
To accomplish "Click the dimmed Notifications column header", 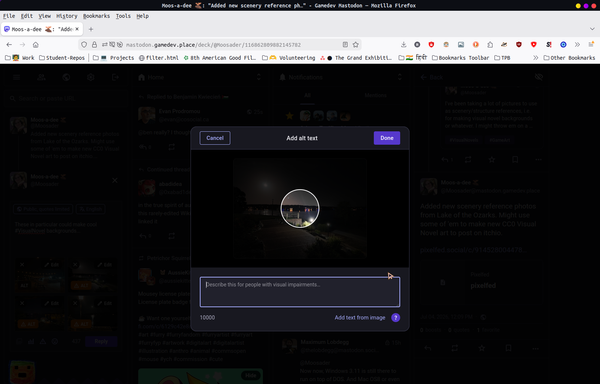I will 341,77.
